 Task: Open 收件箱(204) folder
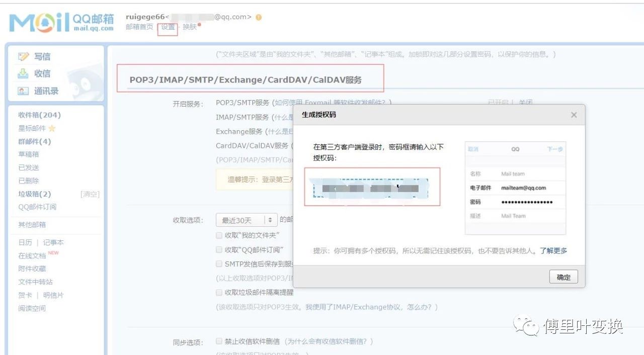(x=39, y=115)
